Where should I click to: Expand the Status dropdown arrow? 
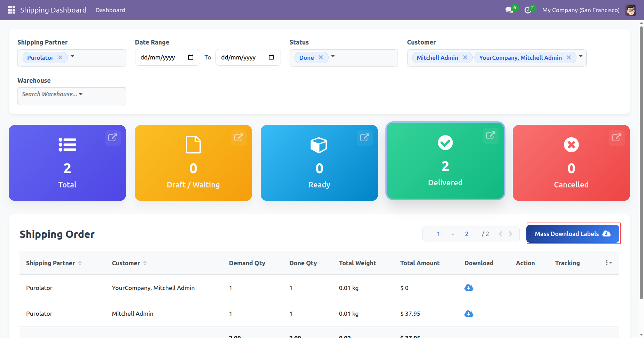[333, 56]
